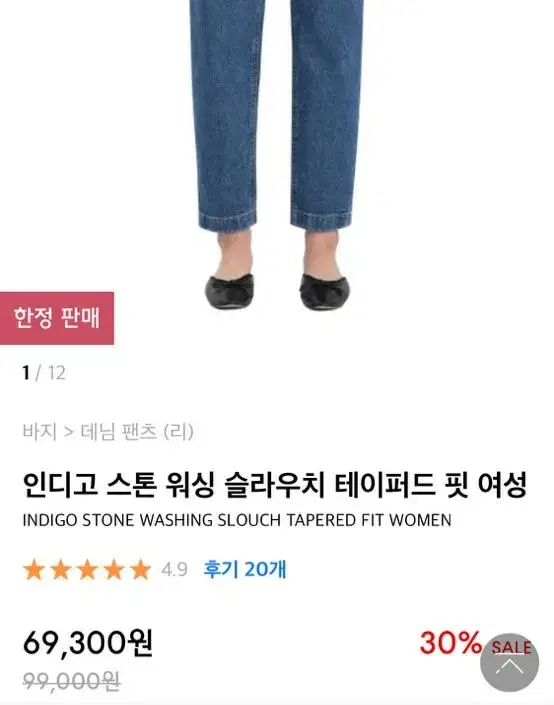This screenshot has height=705, width=554.
Task: Tap the scroll-to-top arrow button
Action: point(509,663)
